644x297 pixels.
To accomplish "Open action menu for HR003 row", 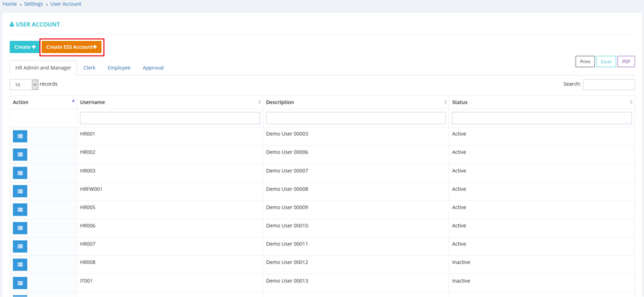I will 20,172.
